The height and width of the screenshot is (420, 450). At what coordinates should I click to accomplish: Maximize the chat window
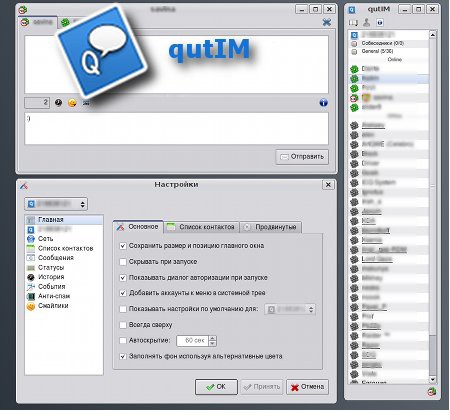point(315,9)
